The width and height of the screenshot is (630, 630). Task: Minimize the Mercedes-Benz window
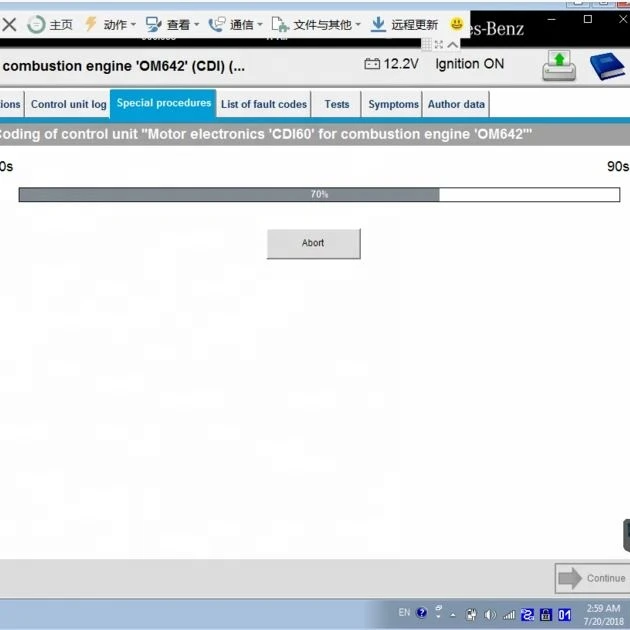[552, 19]
